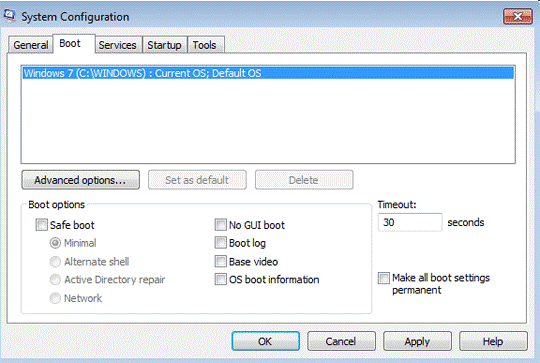Confirm with the OK button

coord(266,341)
